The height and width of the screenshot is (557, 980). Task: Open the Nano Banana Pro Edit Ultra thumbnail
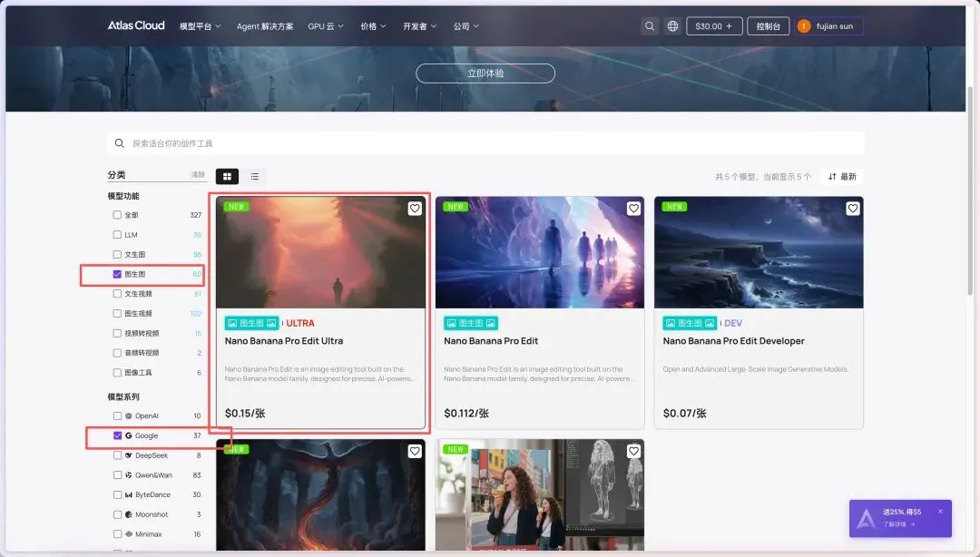(x=320, y=252)
